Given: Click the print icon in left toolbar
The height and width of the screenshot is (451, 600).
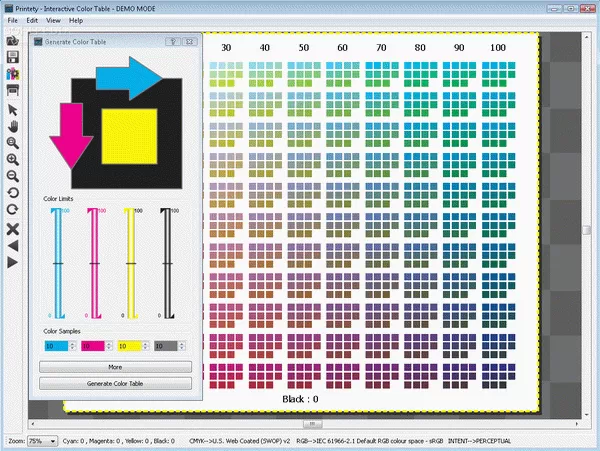Looking at the screenshot, I should pyautogui.click(x=13, y=90).
